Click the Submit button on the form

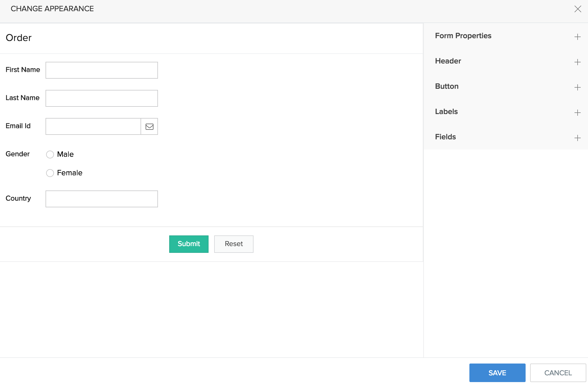coord(189,244)
